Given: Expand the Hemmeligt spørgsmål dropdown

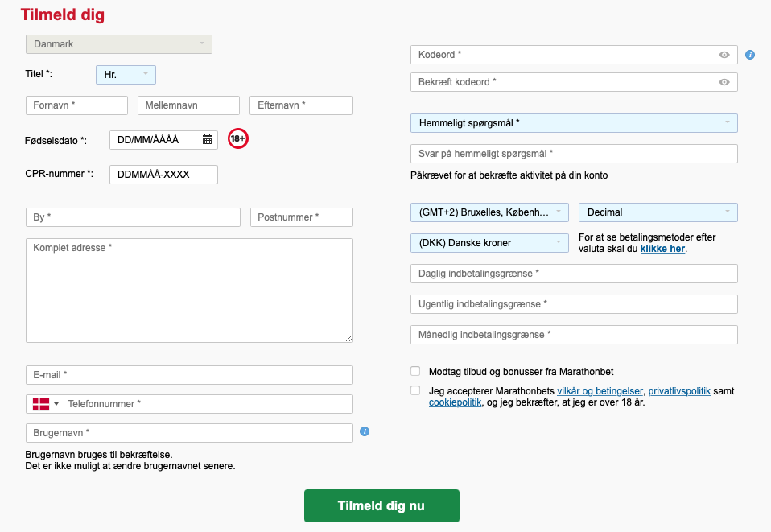Looking at the screenshot, I should (574, 123).
